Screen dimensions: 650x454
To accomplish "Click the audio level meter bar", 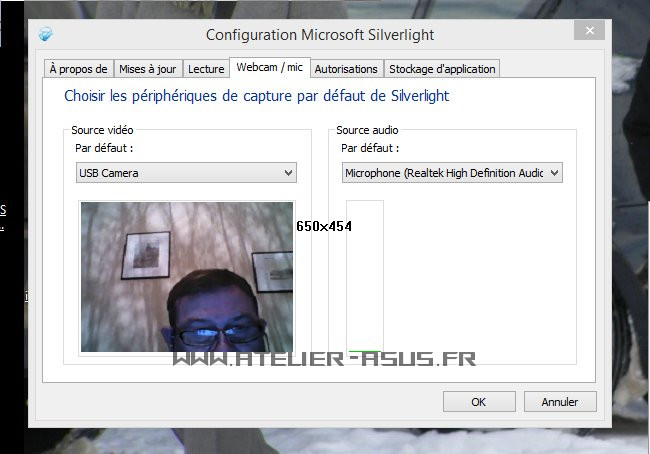I will 365,277.
